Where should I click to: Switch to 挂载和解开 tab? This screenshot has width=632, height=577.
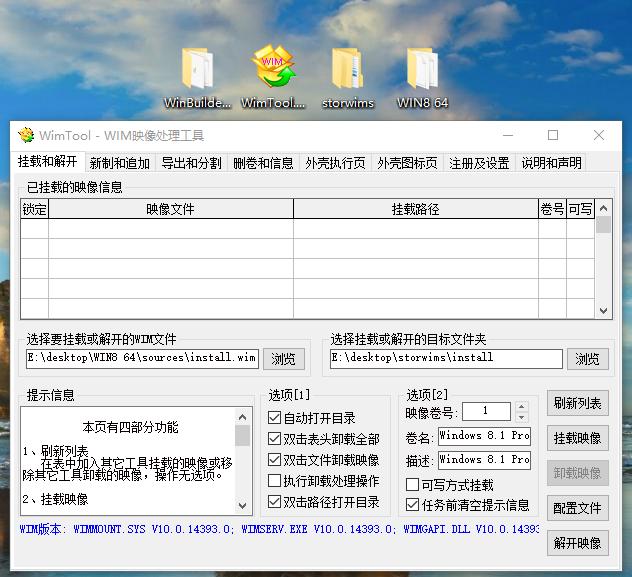coord(48,162)
